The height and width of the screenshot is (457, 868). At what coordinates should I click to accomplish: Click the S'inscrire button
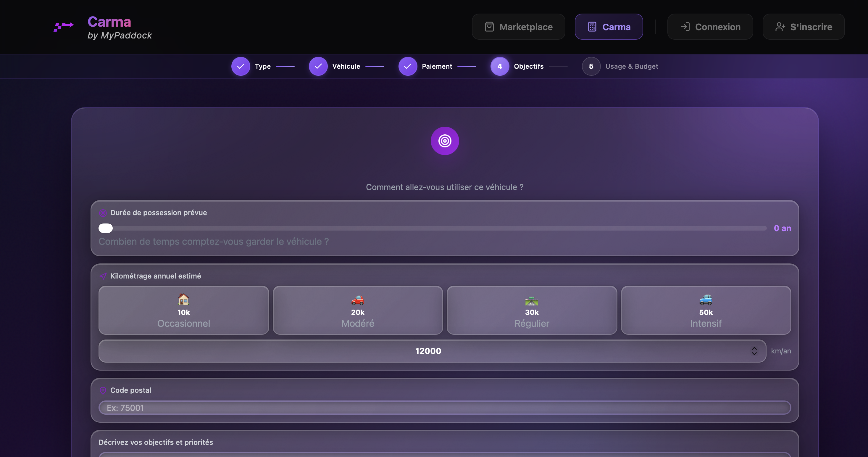point(803,27)
